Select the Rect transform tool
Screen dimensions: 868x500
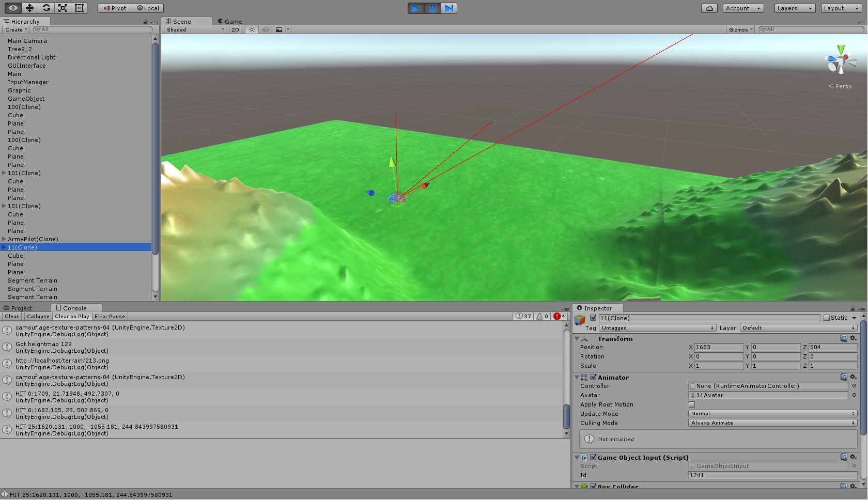[79, 8]
